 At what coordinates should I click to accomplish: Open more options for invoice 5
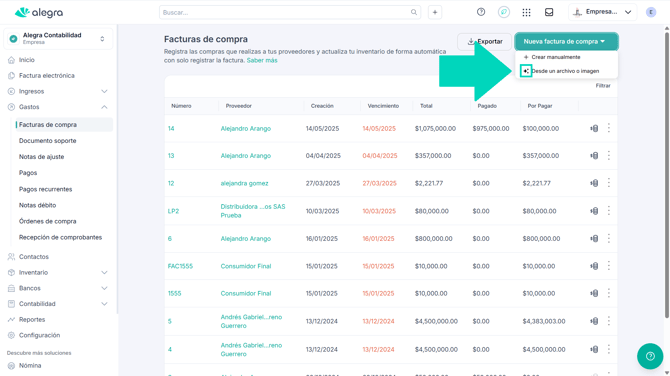pyautogui.click(x=609, y=321)
